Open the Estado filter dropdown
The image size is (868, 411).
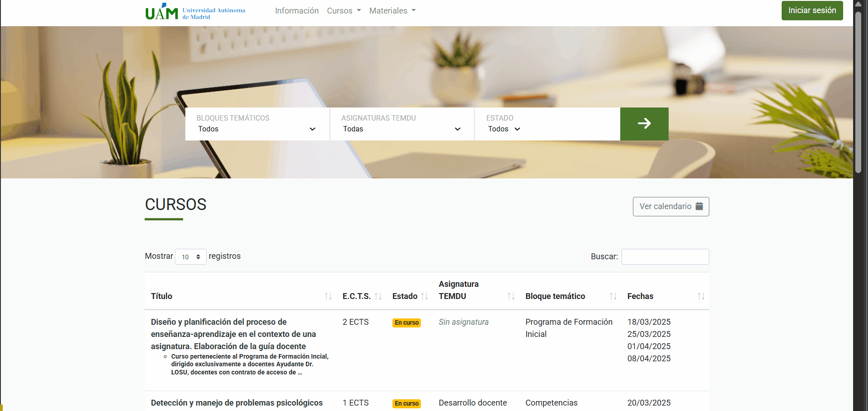click(x=504, y=129)
